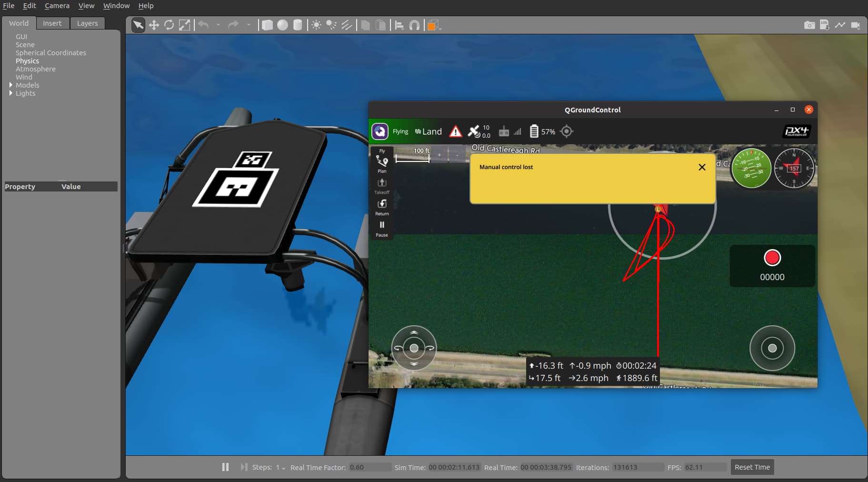
Task: Open the Window menu
Action: click(x=116, y=6)
